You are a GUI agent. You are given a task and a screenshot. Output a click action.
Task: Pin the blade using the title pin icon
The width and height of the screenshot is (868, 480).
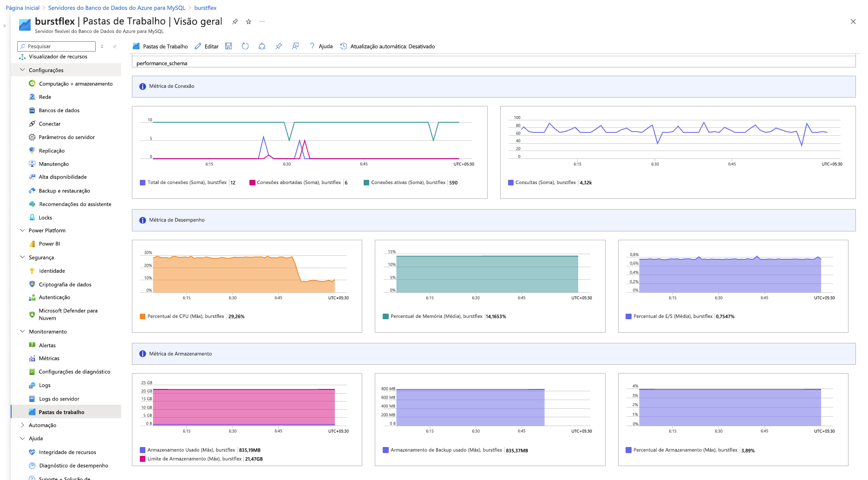pyautogui.click(x=235, y=22)
